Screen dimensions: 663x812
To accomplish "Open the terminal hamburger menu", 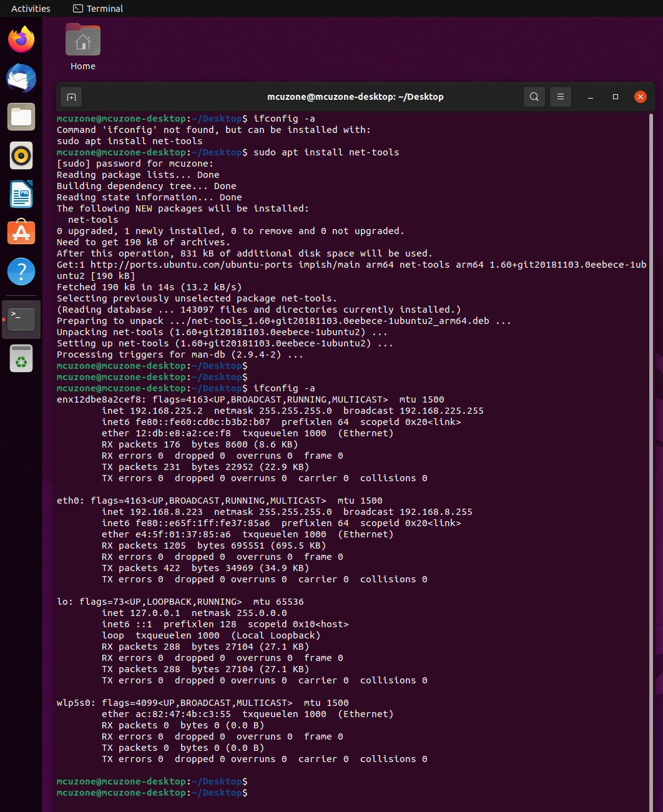I will click(560, 97).
